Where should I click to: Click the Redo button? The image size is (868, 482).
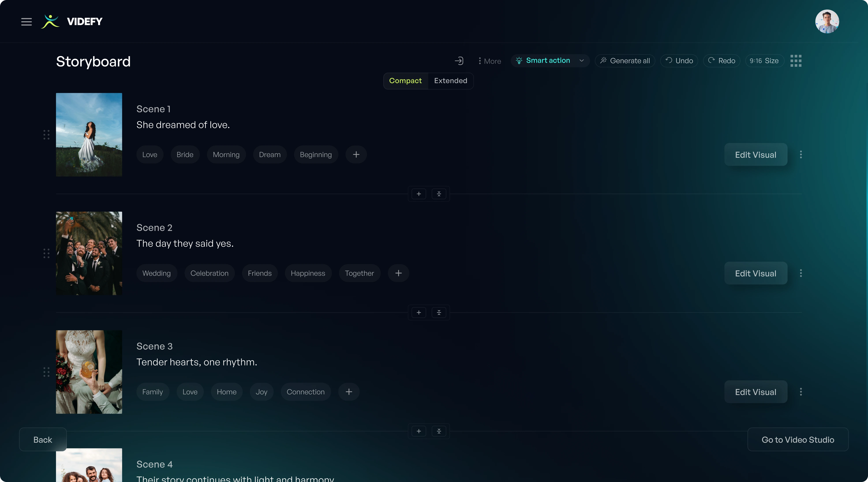721,61
